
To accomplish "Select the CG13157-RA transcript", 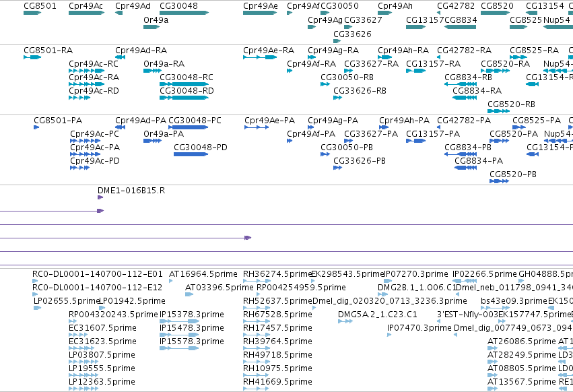I will (x=415, y=71).
